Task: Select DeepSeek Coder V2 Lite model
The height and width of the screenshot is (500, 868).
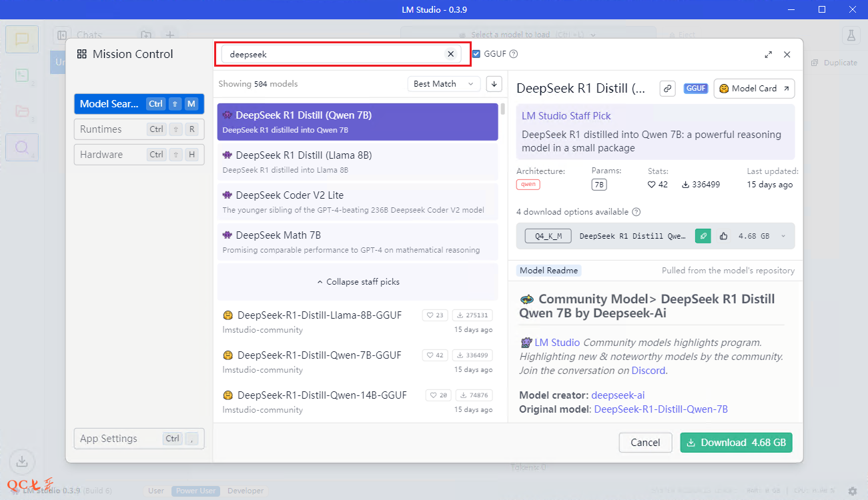Action: [358, 202]
